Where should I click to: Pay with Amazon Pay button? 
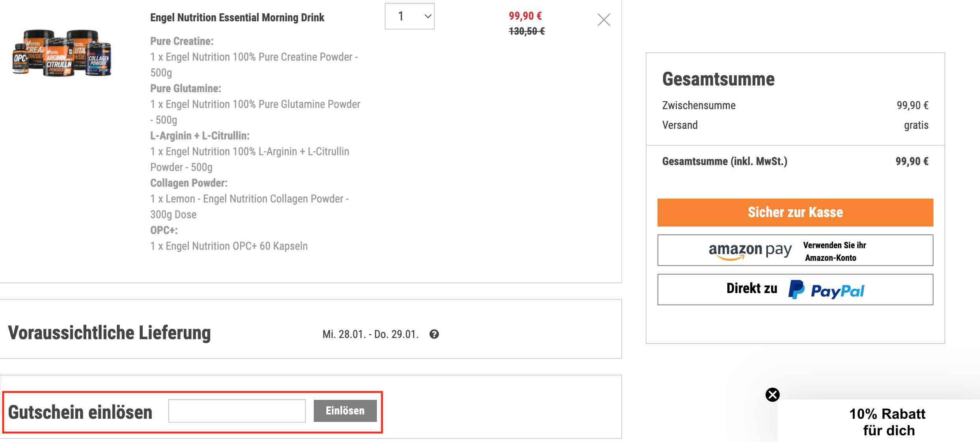point(795,250)
